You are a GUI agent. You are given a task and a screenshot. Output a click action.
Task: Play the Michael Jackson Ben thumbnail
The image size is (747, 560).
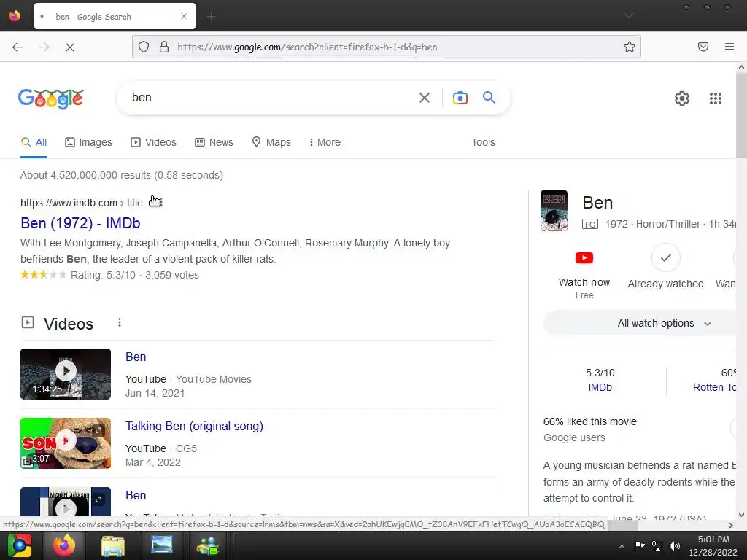coord(66,502)
